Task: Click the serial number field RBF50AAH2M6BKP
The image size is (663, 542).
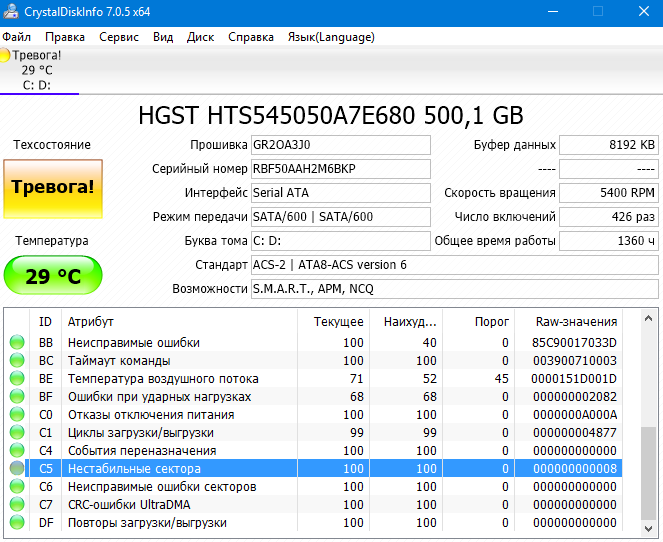Action: [341, 169]
